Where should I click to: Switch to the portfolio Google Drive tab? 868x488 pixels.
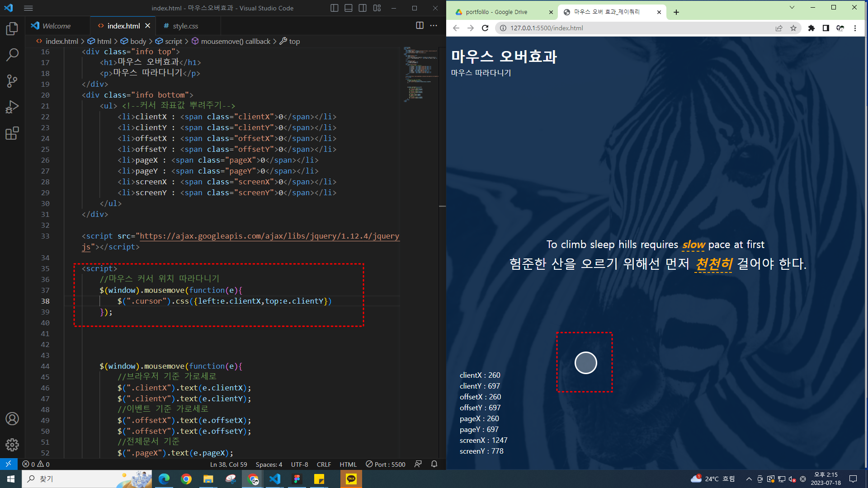[x=496, y=12]
